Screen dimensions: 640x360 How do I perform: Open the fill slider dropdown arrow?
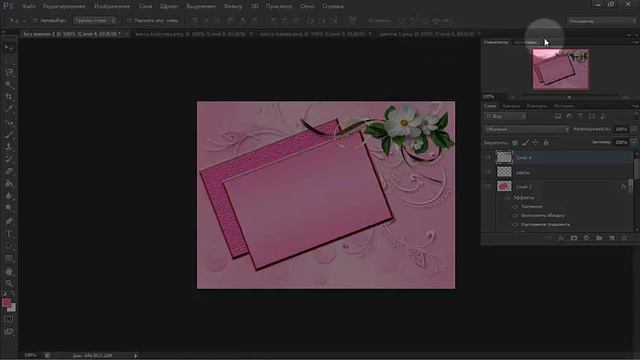pos(633,142)
